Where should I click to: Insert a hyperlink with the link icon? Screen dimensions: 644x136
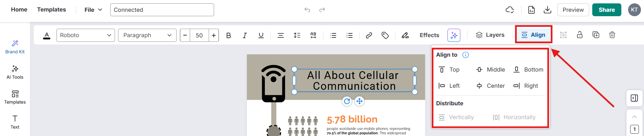369,35
